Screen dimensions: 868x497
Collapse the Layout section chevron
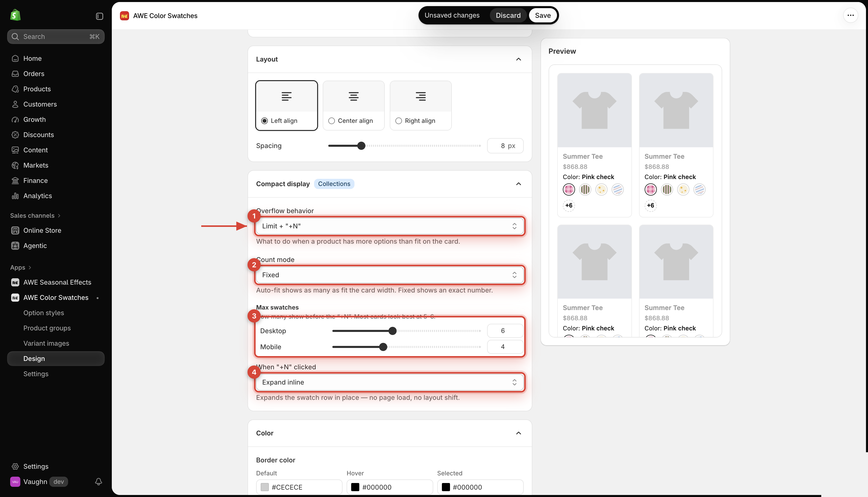[519, 59]
